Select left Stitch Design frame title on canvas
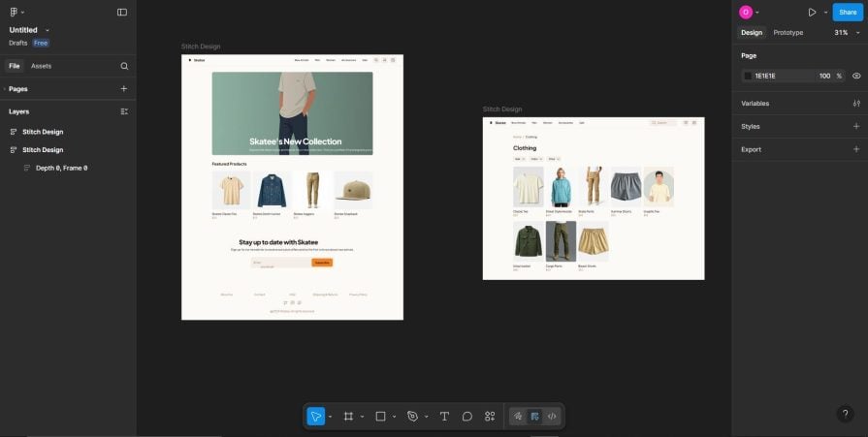The width and height of the screenshot is (868, 437). pyautogui.click(x=201, y=47)
